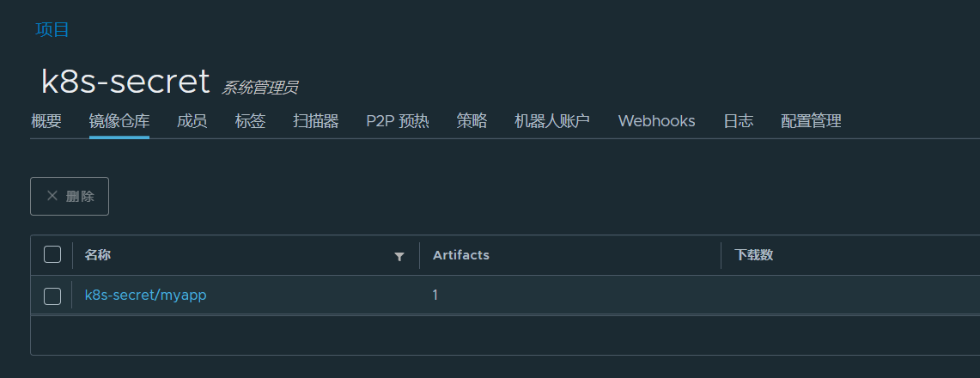Image resolution: width=980 pixels, height=378 pixels.
Task: Open the 扫描器 tab
Action: tap(315, 121)
